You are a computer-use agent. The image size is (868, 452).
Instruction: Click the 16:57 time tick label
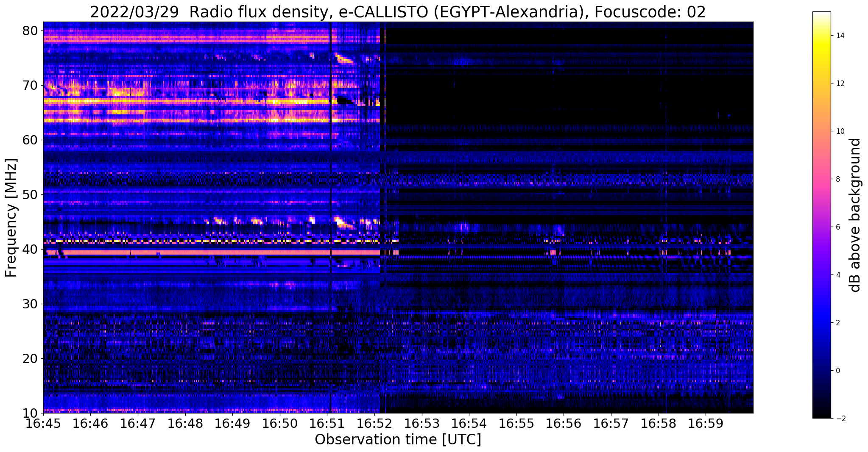pos(611,424)
